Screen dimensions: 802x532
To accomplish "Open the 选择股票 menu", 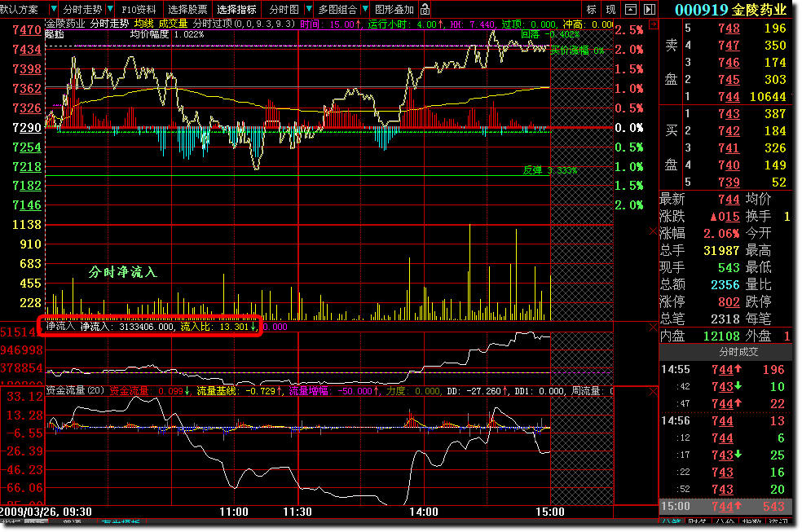I will [187, 9].
